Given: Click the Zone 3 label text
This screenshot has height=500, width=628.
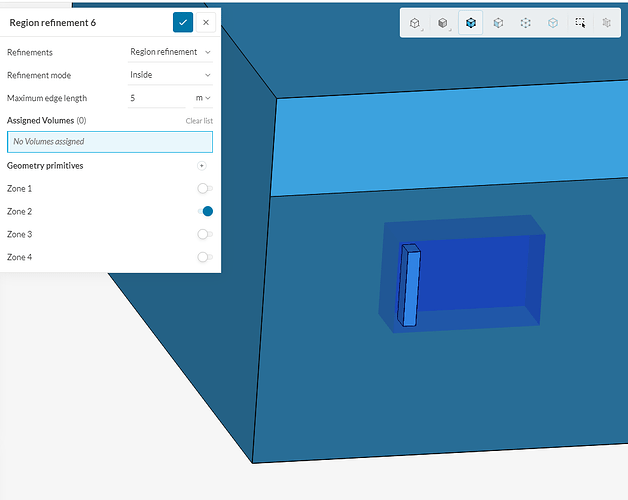Looking at the screenshot, I should point(19,234).
